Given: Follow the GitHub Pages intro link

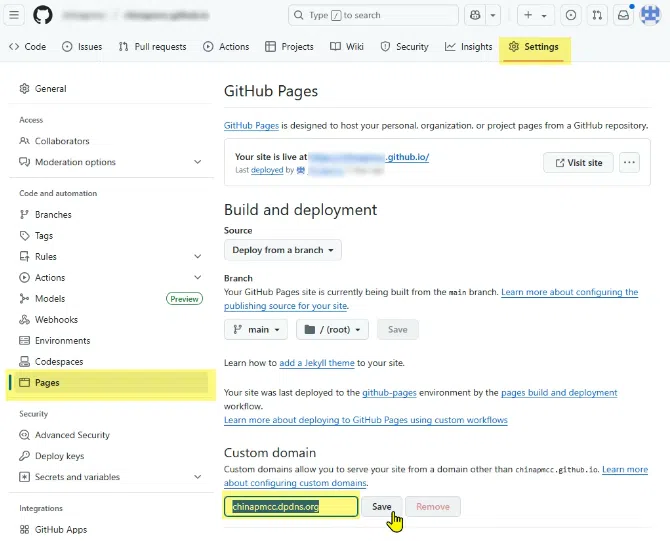Looking at the screenshot, I should coord(251,126).
